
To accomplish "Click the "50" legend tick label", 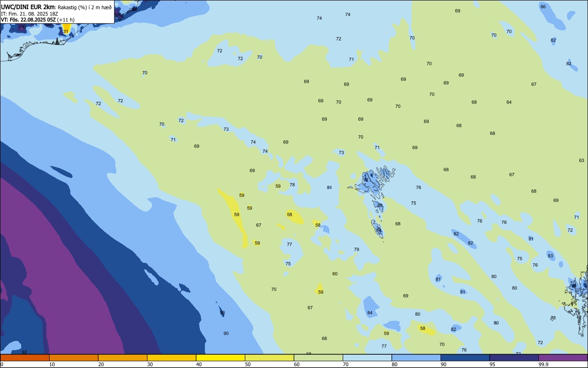I will coord(248,364).
